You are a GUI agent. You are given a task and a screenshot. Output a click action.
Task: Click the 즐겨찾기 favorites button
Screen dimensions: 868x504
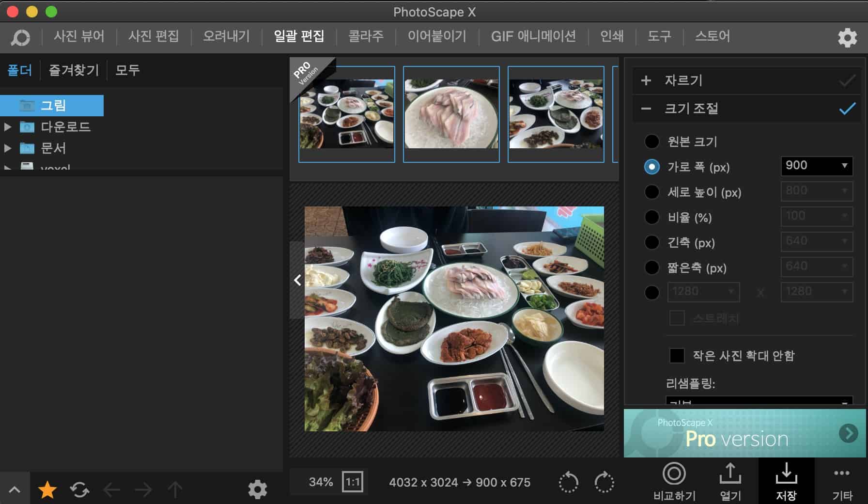[73, 70]
